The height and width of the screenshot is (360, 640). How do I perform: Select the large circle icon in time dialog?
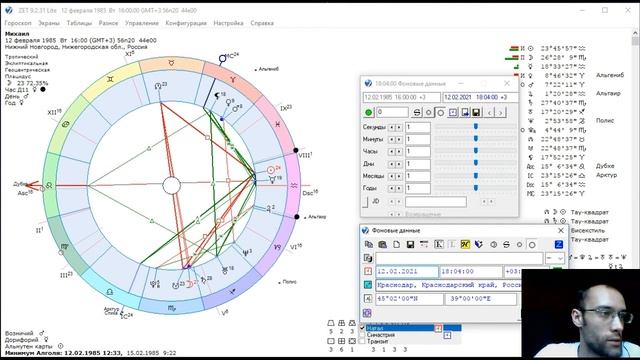(x=440, y=112)
